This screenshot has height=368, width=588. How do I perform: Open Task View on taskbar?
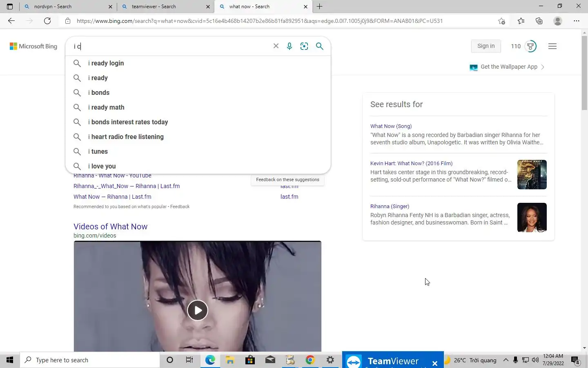(189, 360)
